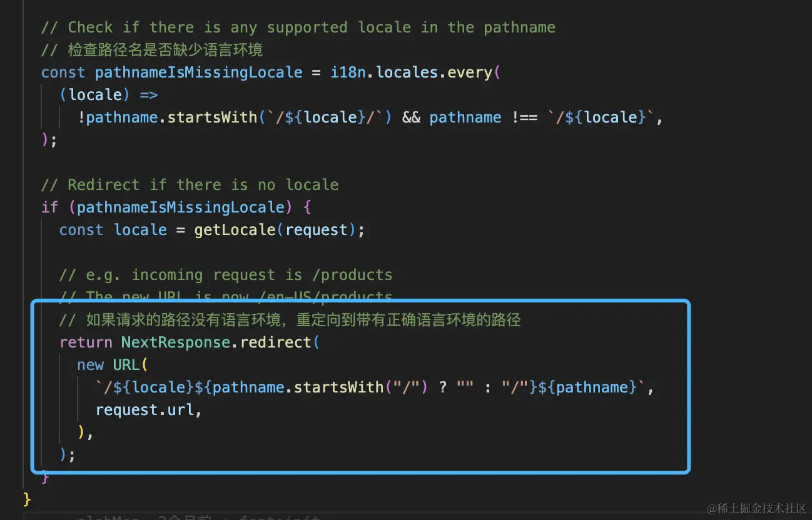Viewport: 812px width, 520px height.
Task: Click the first !pathname.startsWith expression
Action: 167,117
